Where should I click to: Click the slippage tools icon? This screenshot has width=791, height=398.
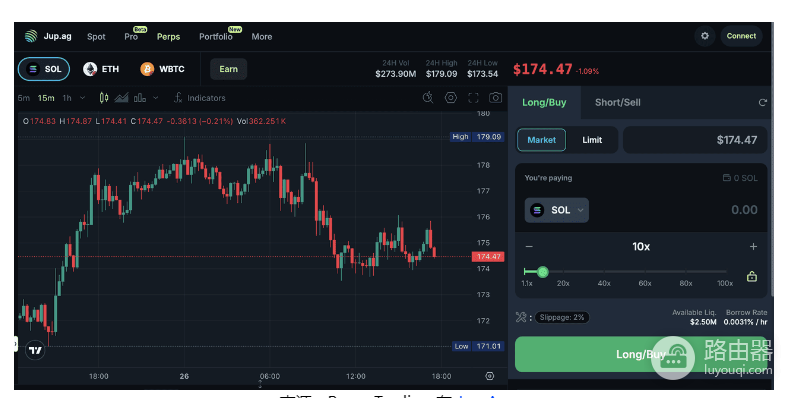point(521,317)
